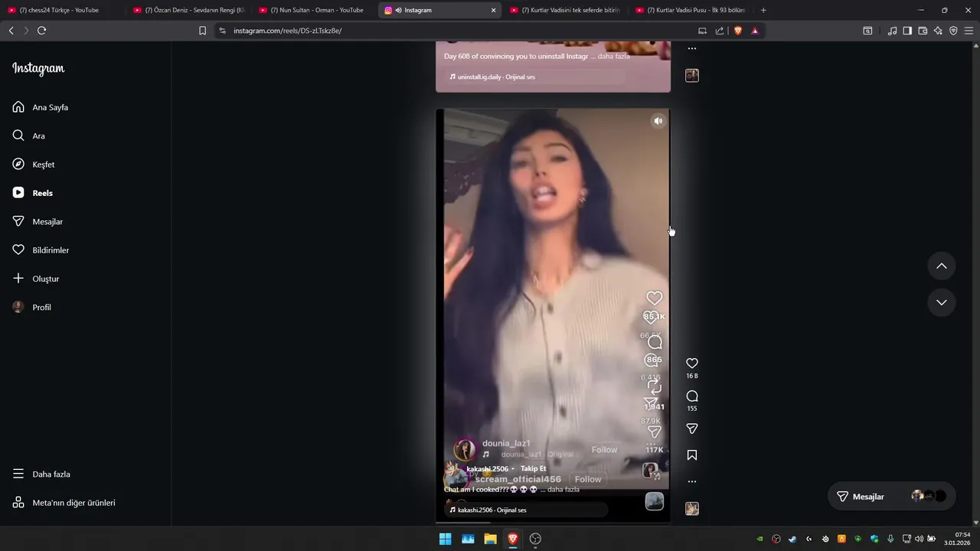This screenshot has height=551, width=980.
Task: Open Windows Start menu
Action: coord(445,539)
